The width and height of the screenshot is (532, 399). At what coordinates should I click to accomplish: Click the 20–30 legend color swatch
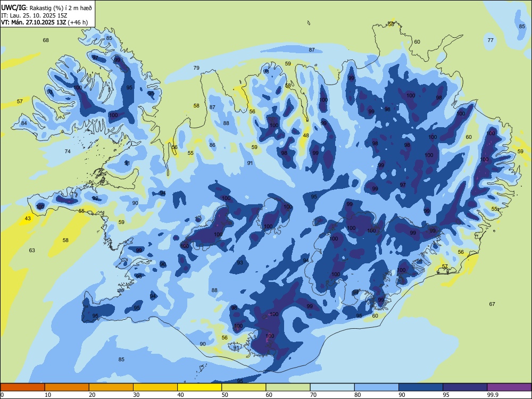pyautogui.click(x=111, y=387)
